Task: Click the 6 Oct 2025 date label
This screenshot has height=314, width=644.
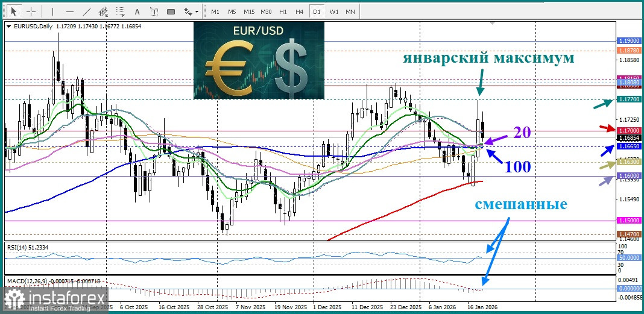Action: pyautogui.click(x=134, y=307)
